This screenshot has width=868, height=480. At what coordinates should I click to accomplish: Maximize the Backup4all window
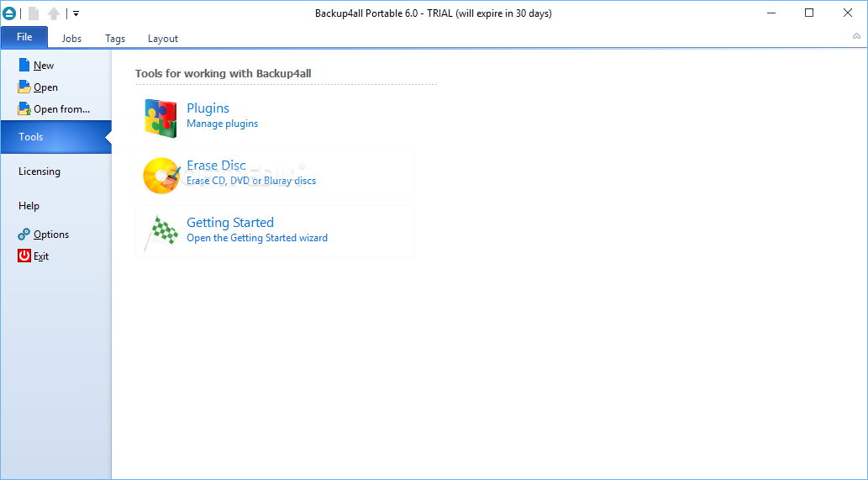809,13
